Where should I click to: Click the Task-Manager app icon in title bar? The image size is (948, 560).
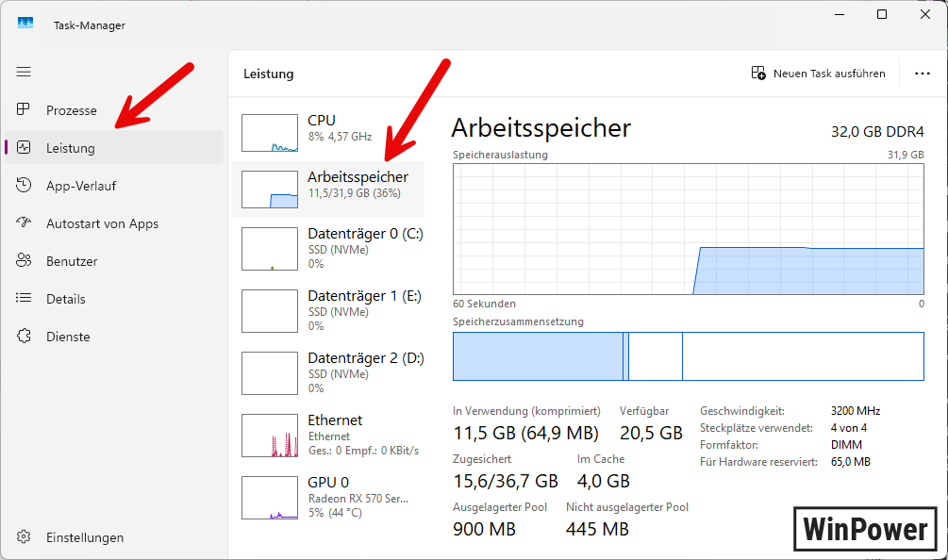tap(25, 23)
